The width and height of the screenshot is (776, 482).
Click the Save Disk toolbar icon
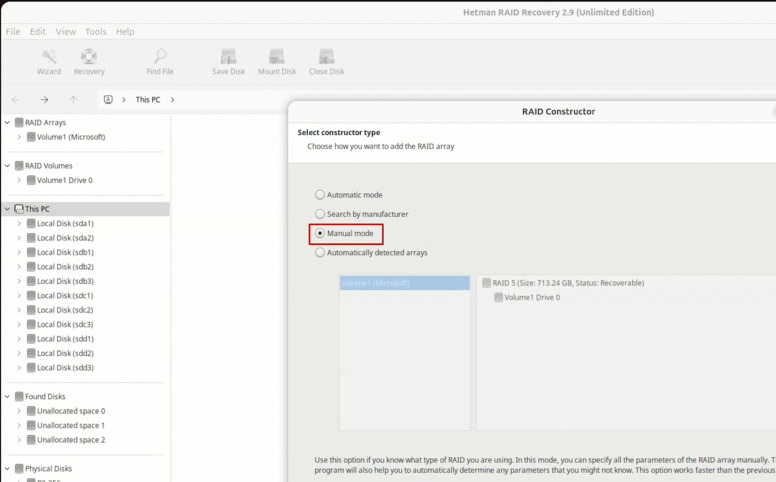pos(228,56)
